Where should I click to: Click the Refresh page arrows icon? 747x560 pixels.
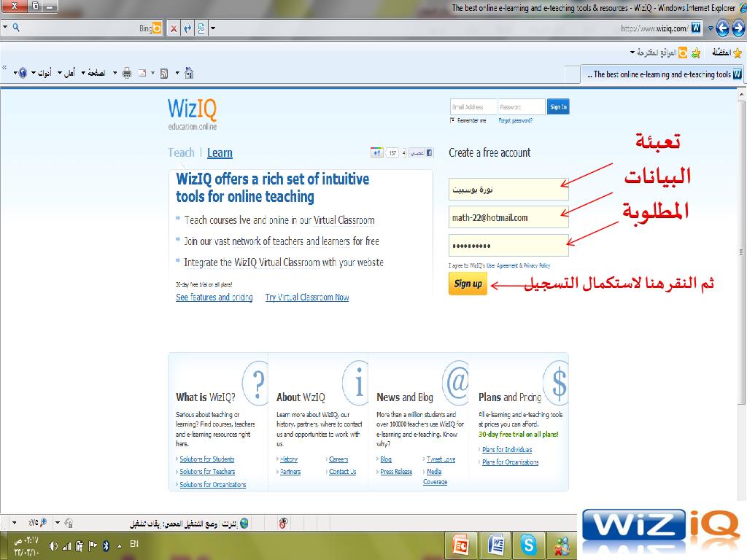(x=187, y=28)
